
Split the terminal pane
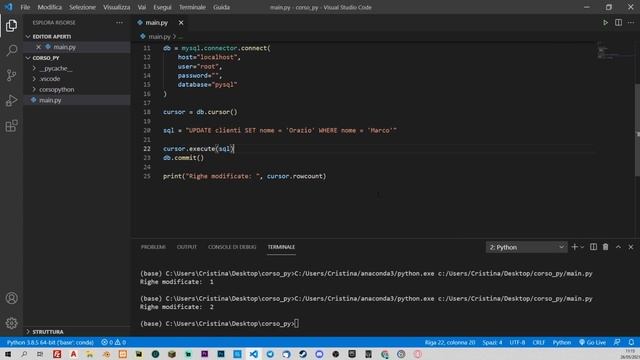(x=593, y=247)
